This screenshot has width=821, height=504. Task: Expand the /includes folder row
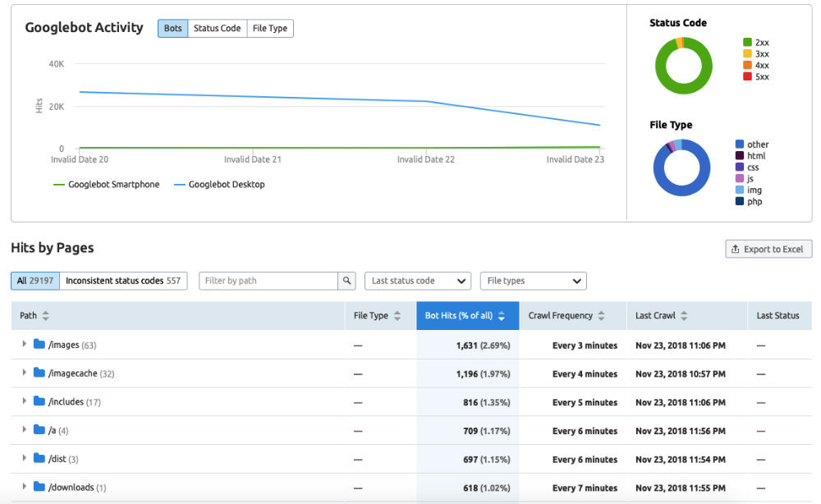pyautogui.click(x=24, y=401)
